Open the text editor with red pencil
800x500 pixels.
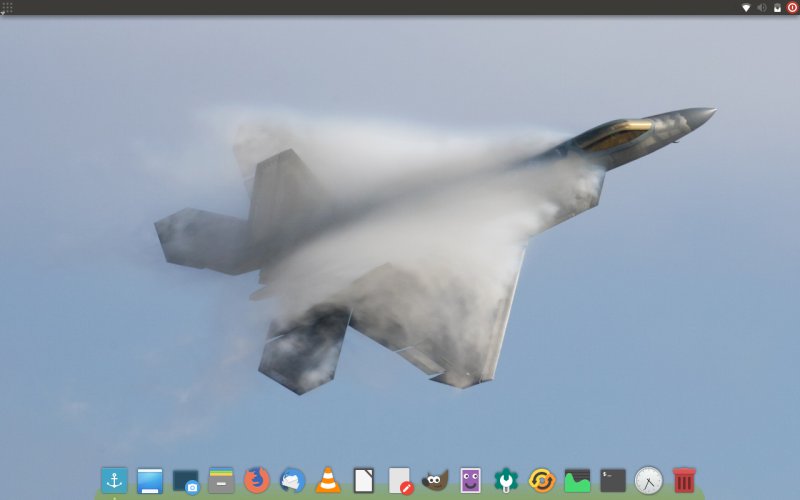coord(400,480)
